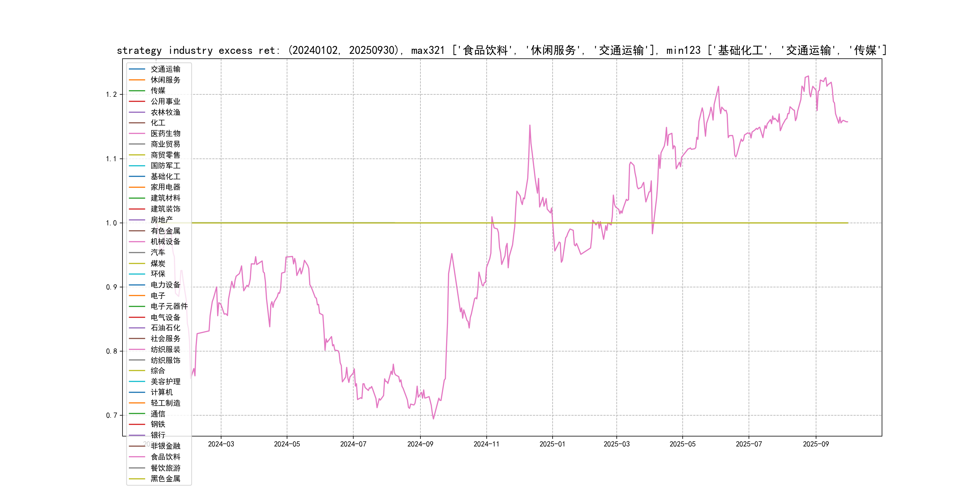Select the 计算机 legend entry label
The width and height of the screenshot is (980, 490).
pos(162,392)
